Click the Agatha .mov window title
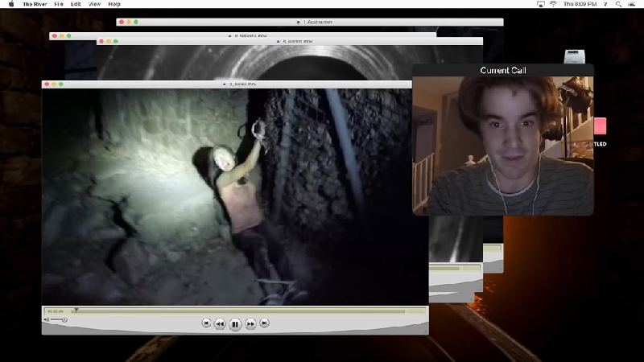 tap(318, 23)
